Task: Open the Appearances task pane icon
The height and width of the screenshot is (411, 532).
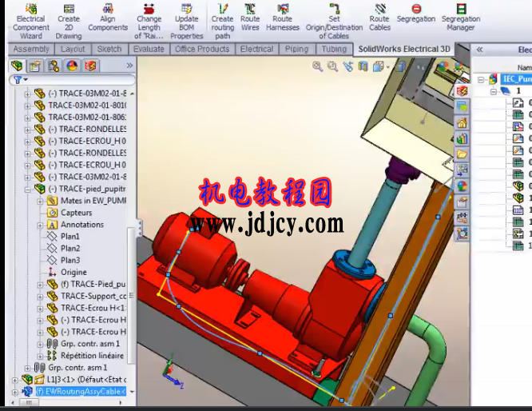Action: pyautogui.click(x=462, y=186)
